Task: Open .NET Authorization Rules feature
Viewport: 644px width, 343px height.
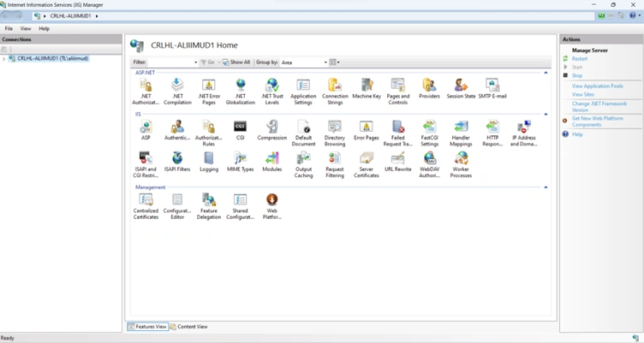Action: tap(146, 92)
